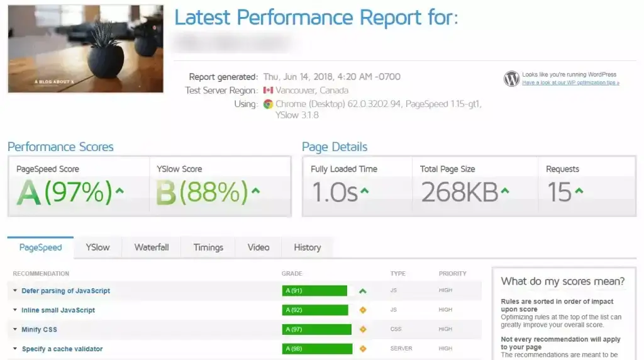
Task: Click the 15 requests value
Action: coord(559,192)
